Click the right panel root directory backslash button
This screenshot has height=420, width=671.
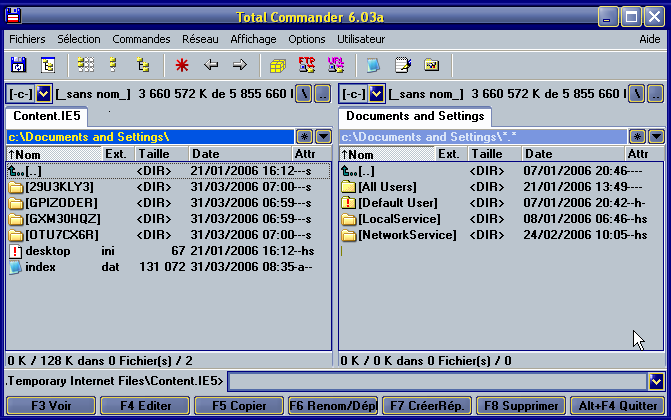(x=636, y=93)
